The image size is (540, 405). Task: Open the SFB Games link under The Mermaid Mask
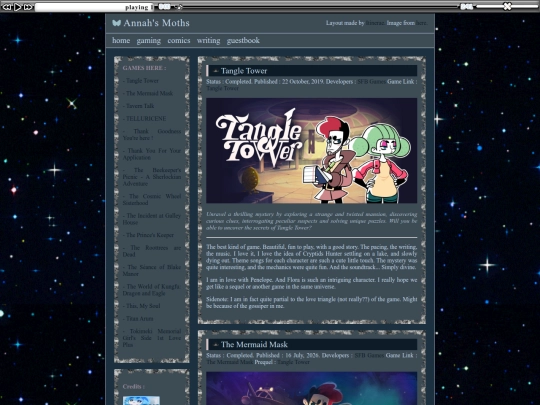tap(369, 355)
